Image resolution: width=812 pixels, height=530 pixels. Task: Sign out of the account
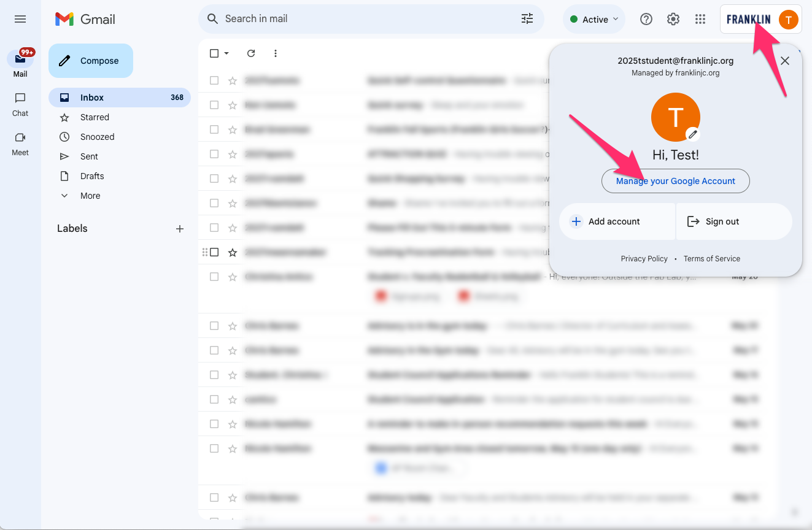734,221
